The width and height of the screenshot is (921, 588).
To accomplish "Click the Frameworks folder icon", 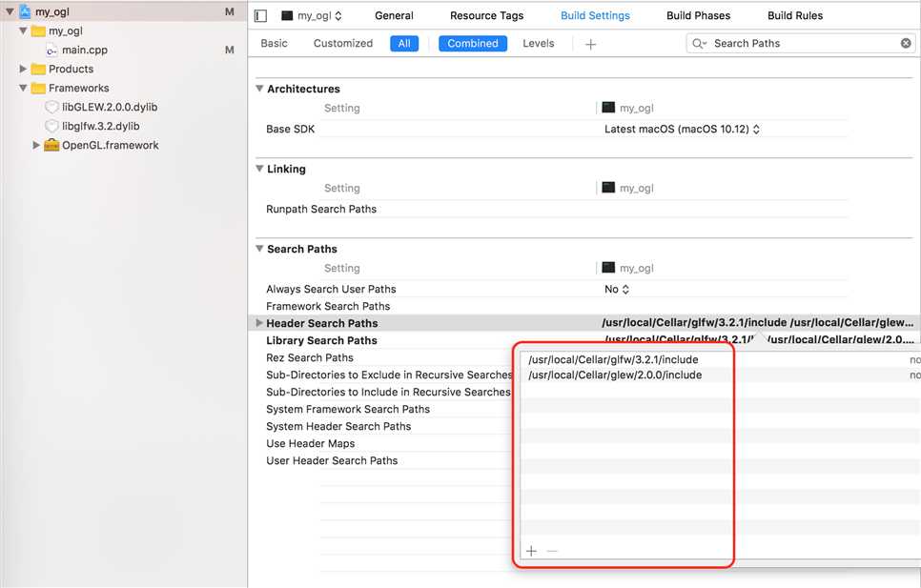I will point(38,88).
